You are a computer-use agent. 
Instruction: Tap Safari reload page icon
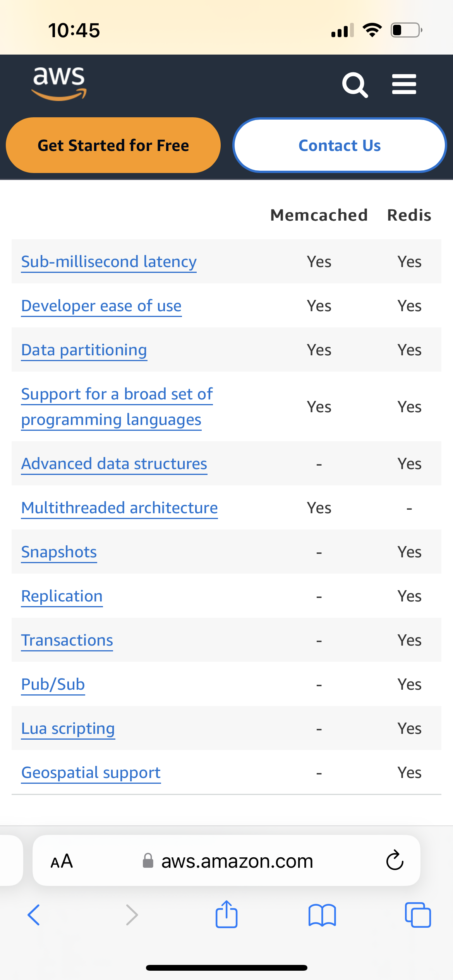pos(395,861)
